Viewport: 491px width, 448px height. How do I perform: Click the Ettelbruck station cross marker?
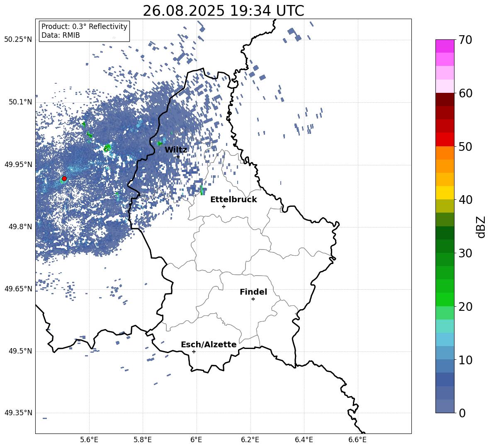click(224, 206)
